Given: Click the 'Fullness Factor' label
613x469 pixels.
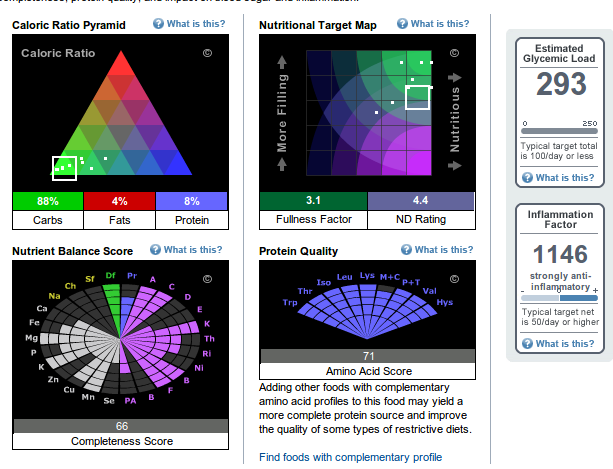Looking at the screenshot, I should [x=314, y=219].
